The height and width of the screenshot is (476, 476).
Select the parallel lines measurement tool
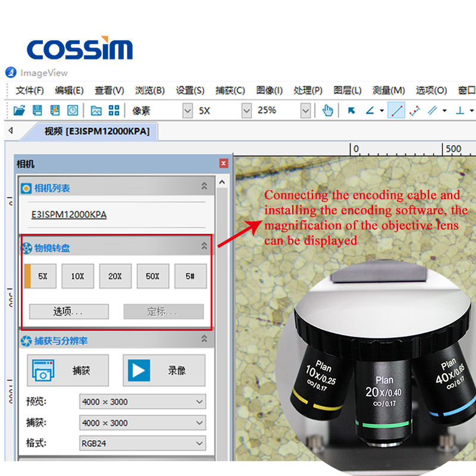click(433, 110)
